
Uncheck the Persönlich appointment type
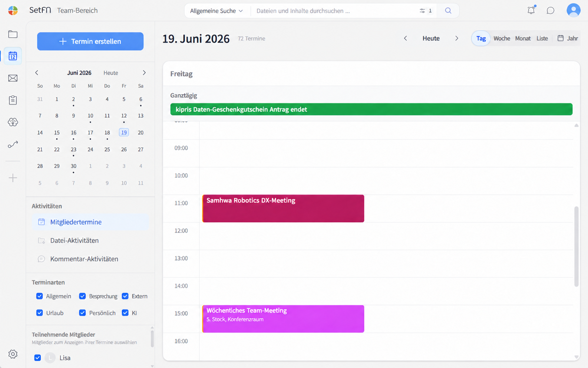pyautogui.click(x=82, y=313)
